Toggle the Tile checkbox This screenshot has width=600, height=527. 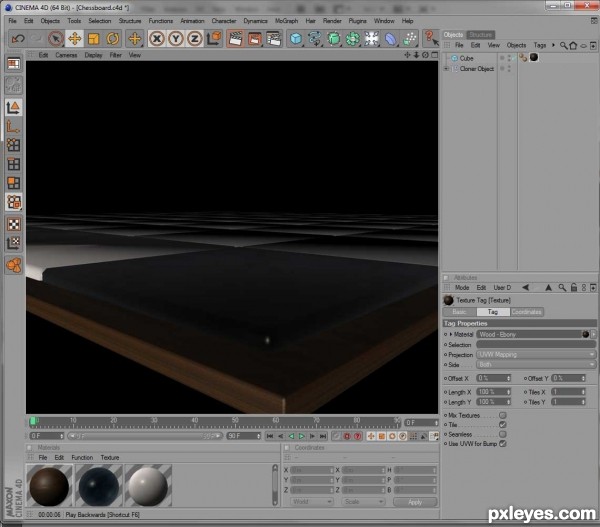point(503,425)
